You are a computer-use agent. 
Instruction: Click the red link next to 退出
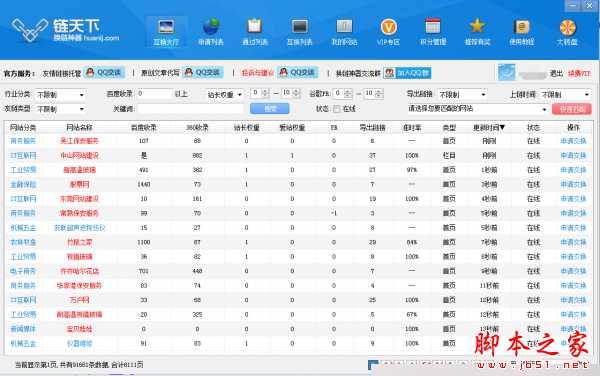point(579,73)
